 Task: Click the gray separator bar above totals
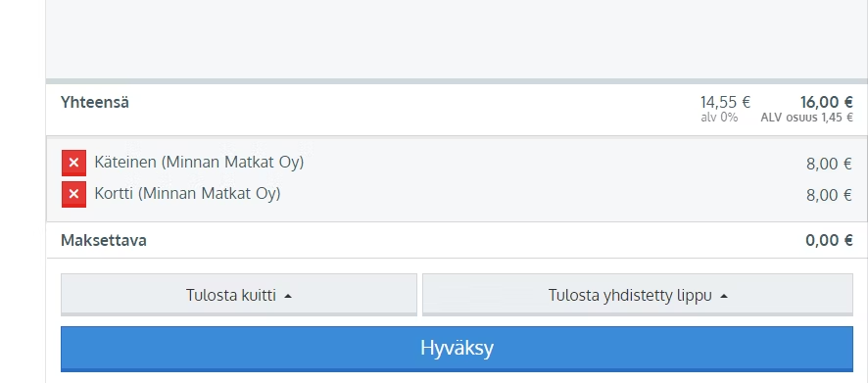[457, 81]
